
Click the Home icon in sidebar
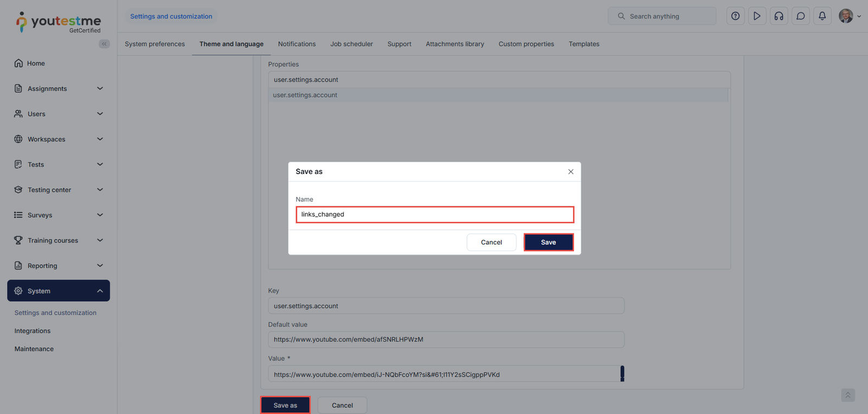point(18,63)
